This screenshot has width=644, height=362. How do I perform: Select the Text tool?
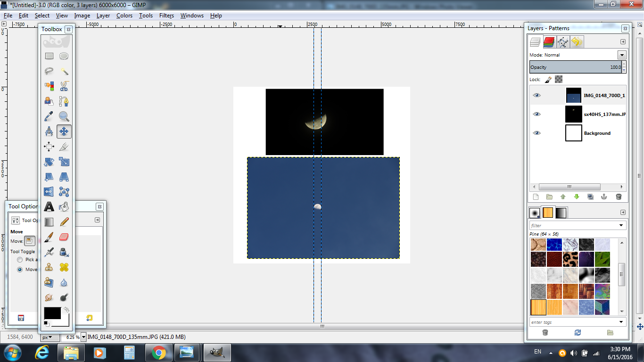49,207
